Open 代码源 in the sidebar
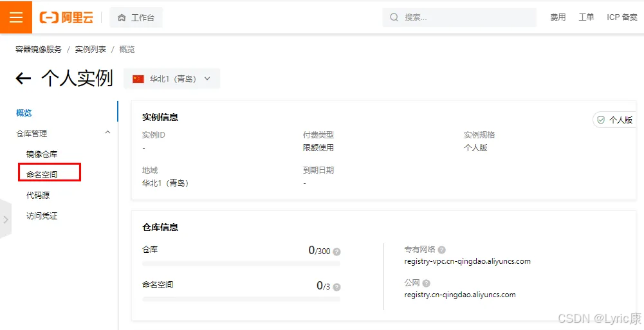This screenshot has width=644, height=330. (x=38, y=196)
